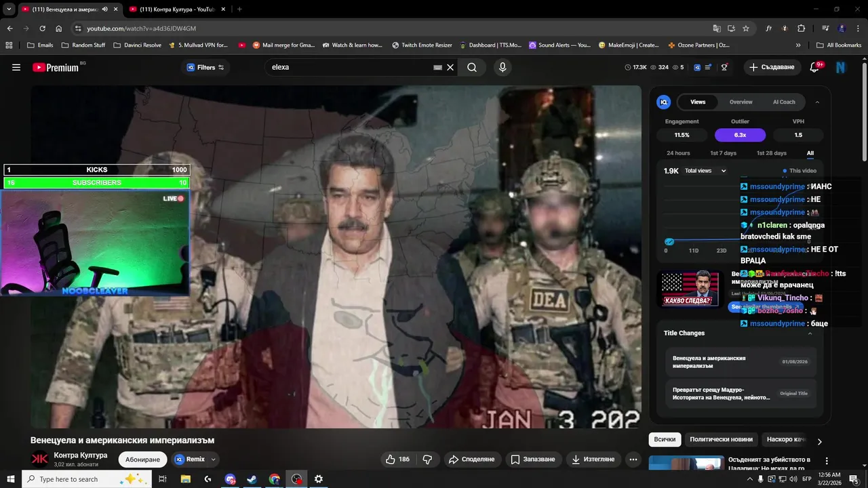868x488 pixels.
Task: Open the YouTube hamburger guide menu
Action: tap(16, 67)
